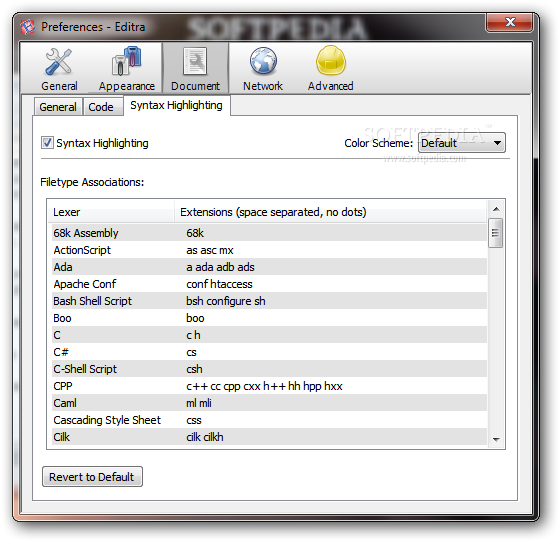560x542 pixels.
Task: Select the Document preferences page icon
Action: click(x=195, y=61)
